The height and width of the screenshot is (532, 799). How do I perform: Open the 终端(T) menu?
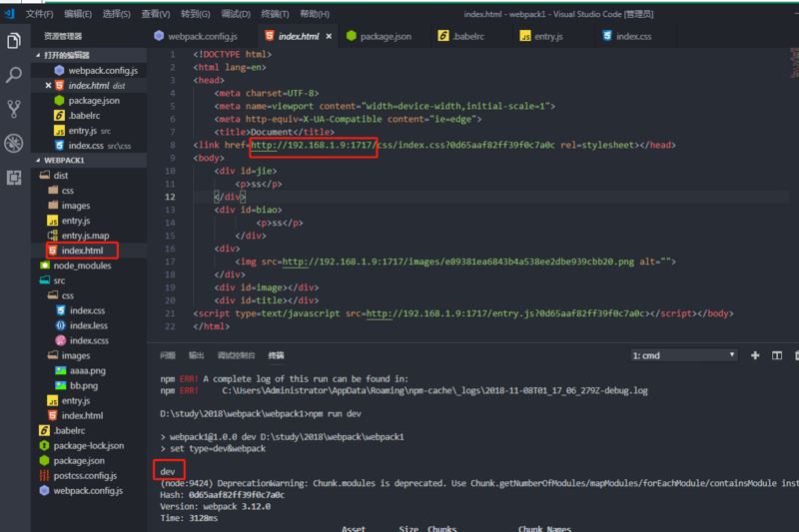(276, 14)
